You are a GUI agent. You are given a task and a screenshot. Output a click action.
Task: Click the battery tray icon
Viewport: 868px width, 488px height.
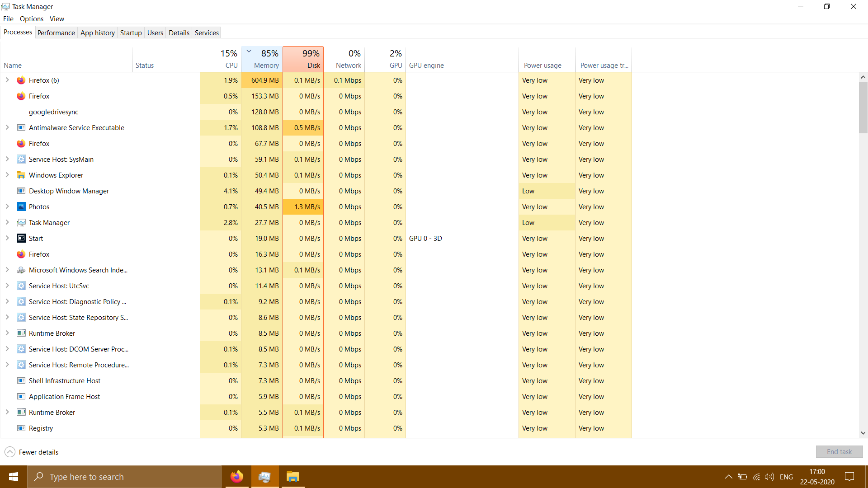pos(742,477)
